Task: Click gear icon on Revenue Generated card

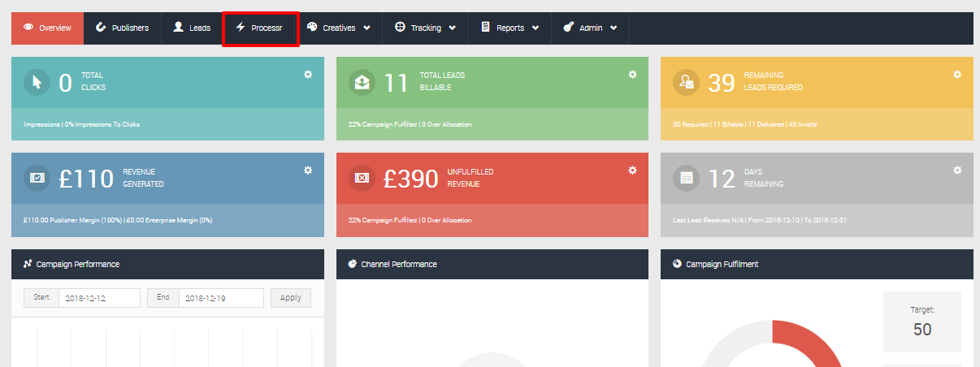Action: [308, 171]
